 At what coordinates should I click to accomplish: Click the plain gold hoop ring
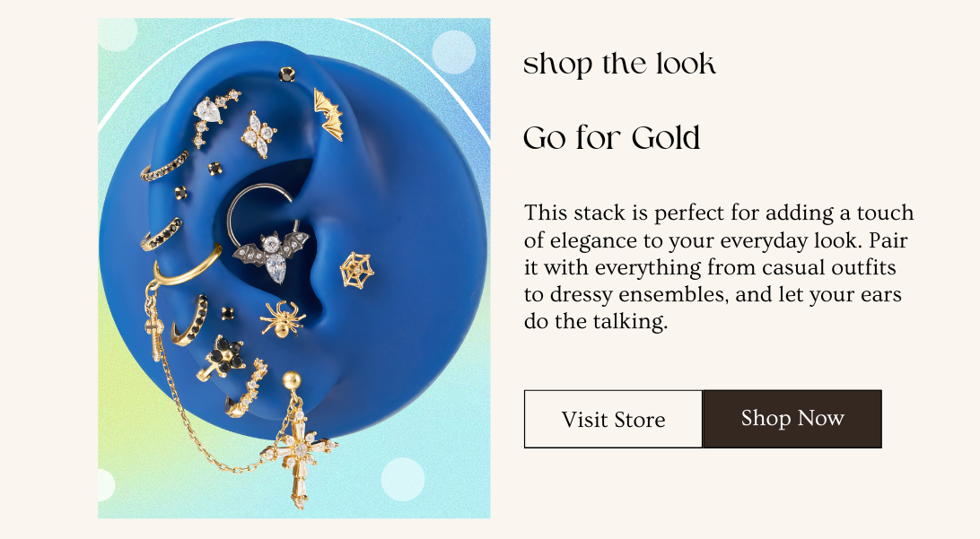click(x=188, y=265)
